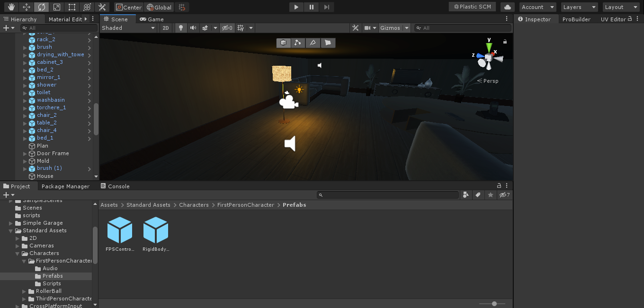Toggle handle rotation Global button
The width and height of the screenshot is (644, 308).
point(159,7)
